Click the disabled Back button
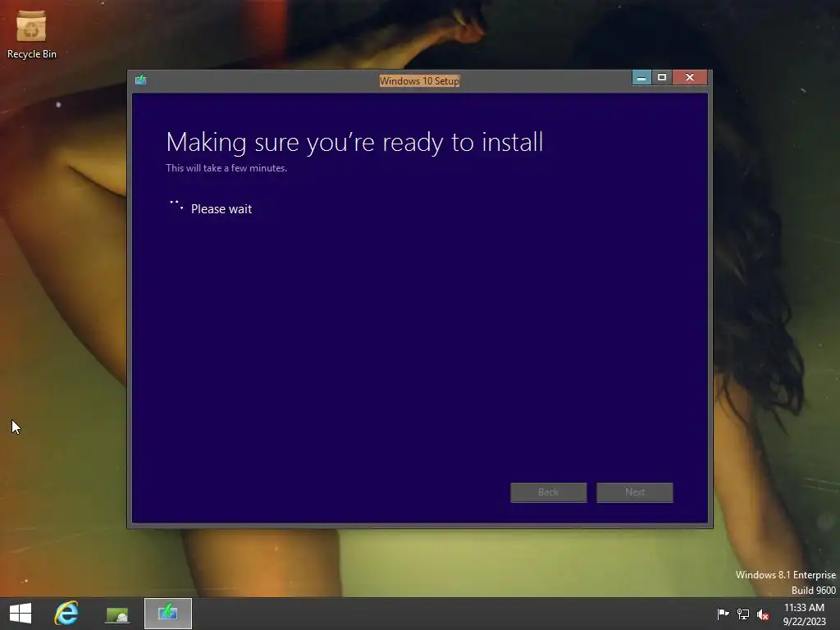Image resolution: width=840 pixels, height=630 pixels. 549,492
